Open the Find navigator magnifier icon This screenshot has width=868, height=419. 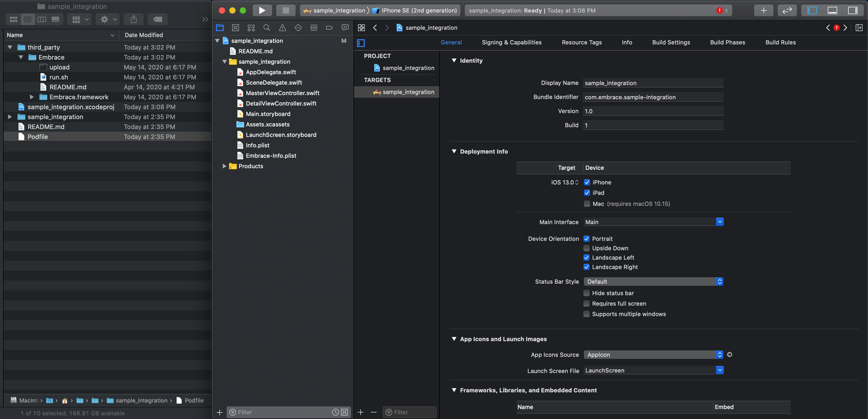pos(266,28)
